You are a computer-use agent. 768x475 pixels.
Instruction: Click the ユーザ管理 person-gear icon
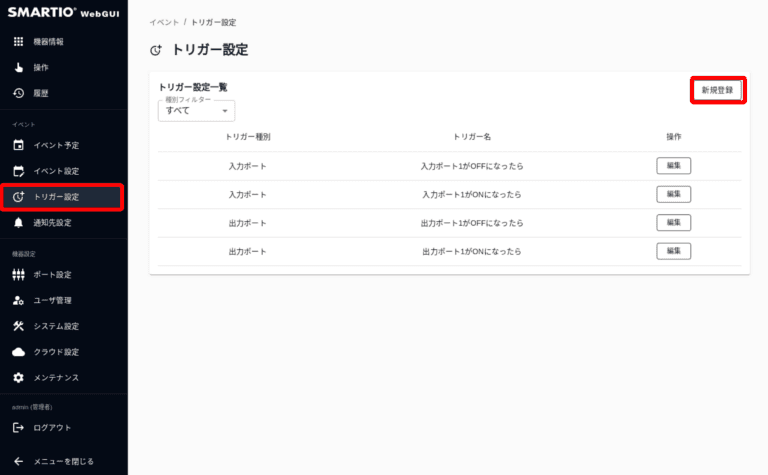(18, 301)
